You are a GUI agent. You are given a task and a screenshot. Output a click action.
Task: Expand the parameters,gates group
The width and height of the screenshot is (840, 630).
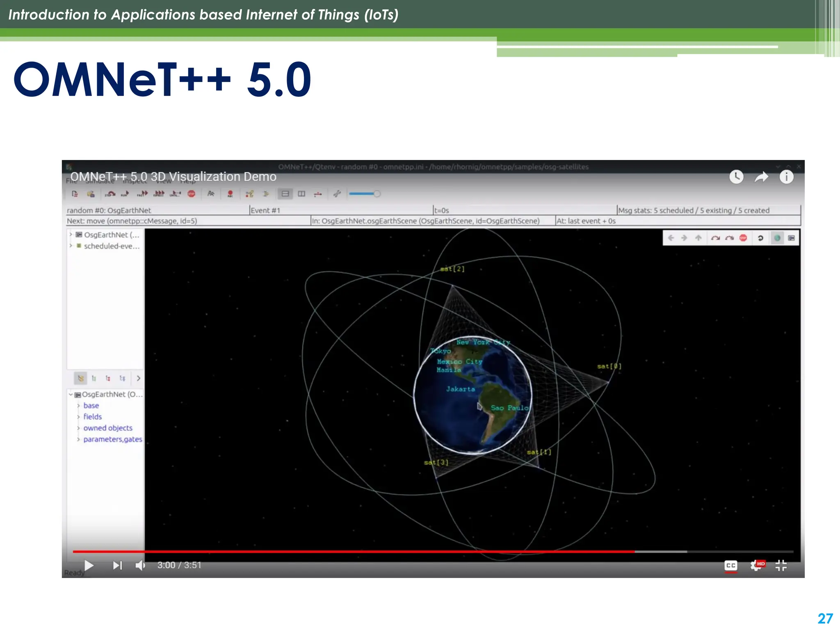coord(78,439)
